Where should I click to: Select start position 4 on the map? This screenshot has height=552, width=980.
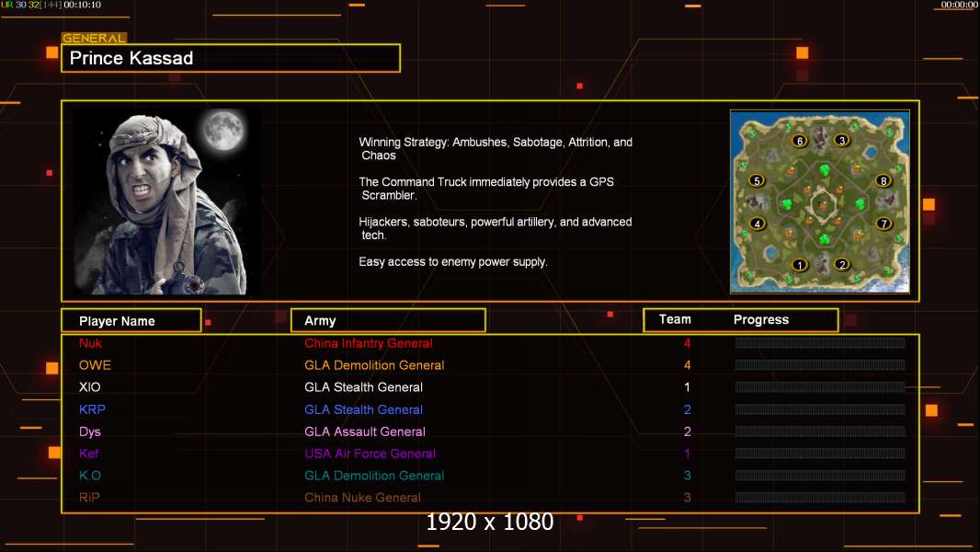coord(757,224)
